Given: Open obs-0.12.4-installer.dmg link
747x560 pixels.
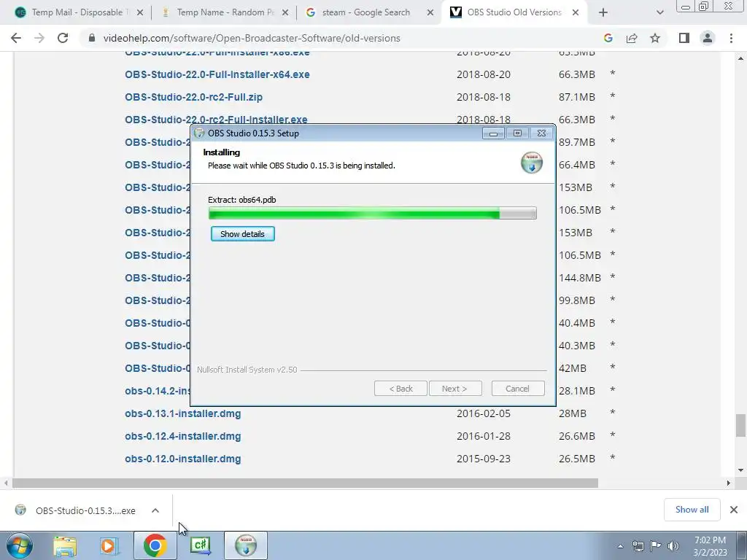Looking at the screenshot, I should coord(183,436).
